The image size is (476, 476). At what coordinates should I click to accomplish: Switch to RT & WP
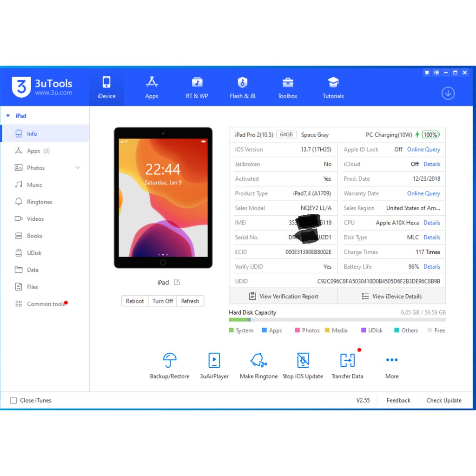197,87
